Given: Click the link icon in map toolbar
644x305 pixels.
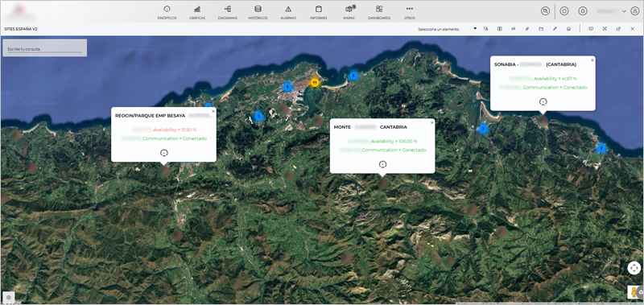Looking at the screenshot, I should [x=527, y=29].
